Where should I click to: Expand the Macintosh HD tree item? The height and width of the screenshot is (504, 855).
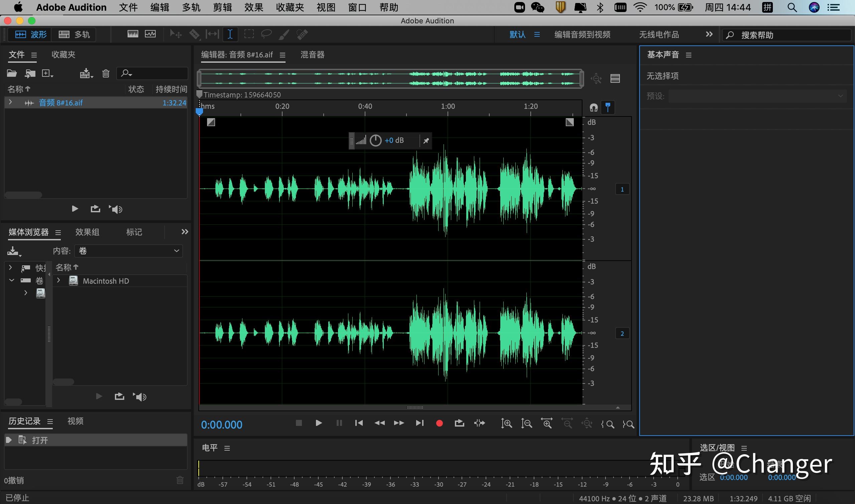(x=58, y=280)
